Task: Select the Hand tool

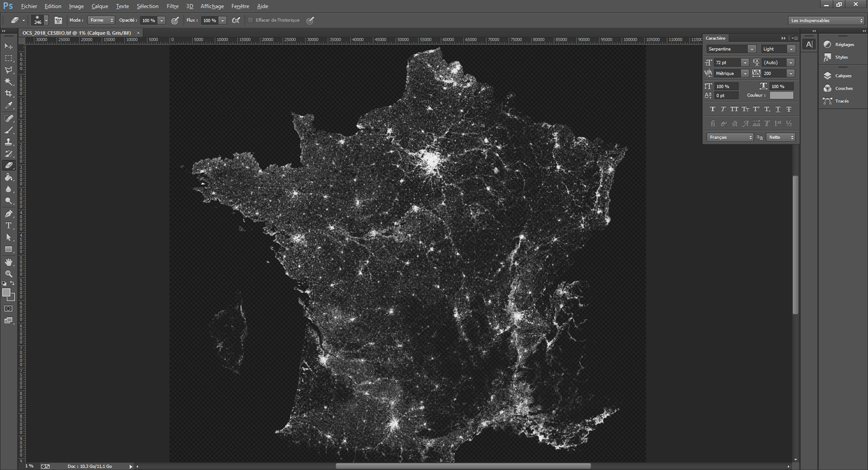Action: coord(9,262)
